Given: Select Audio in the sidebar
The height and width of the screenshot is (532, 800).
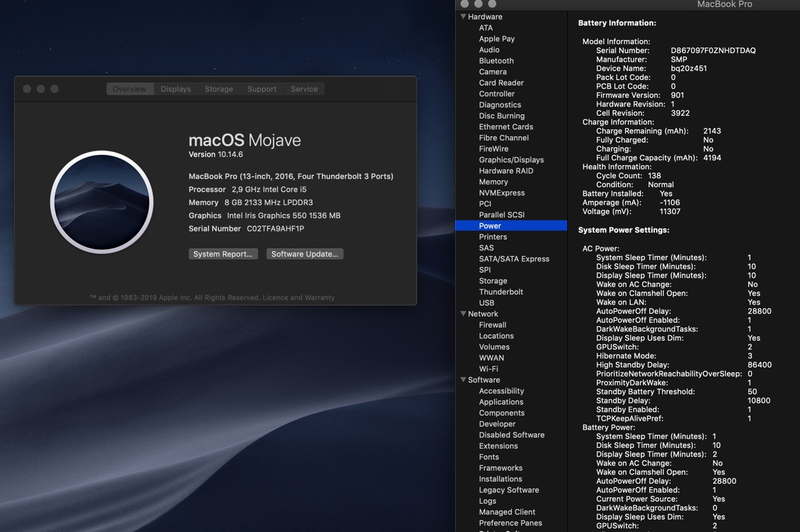Looking at the screenshot, I should pyautogui.click(x=490, y=50).
